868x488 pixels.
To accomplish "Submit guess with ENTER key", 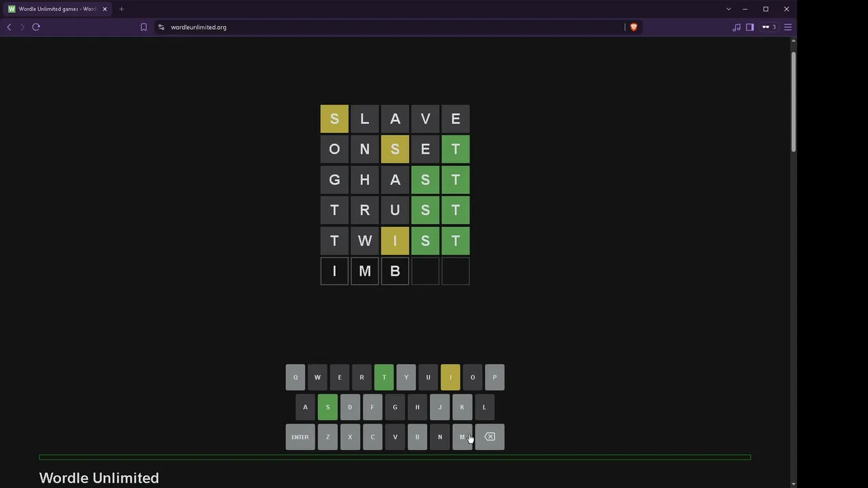I will click(300, 437).
